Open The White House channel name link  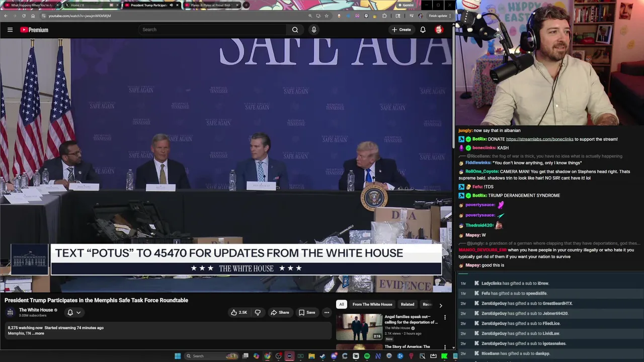(36, 310)
